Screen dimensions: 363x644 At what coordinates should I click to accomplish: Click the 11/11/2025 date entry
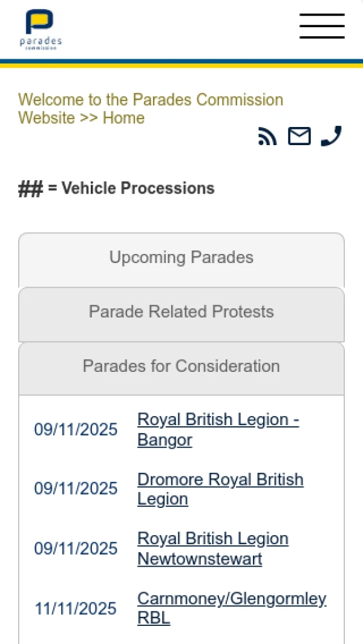click(x=76, y=609)
